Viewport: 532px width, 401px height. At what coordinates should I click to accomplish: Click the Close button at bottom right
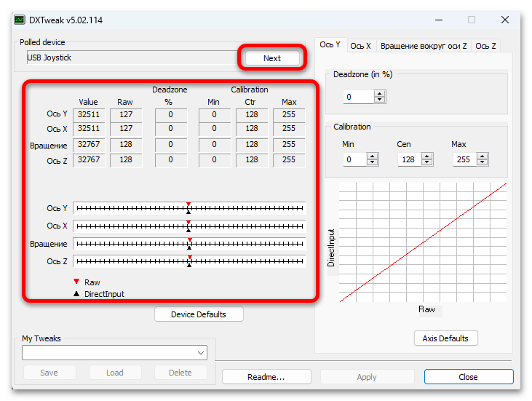tap(469, 377)
